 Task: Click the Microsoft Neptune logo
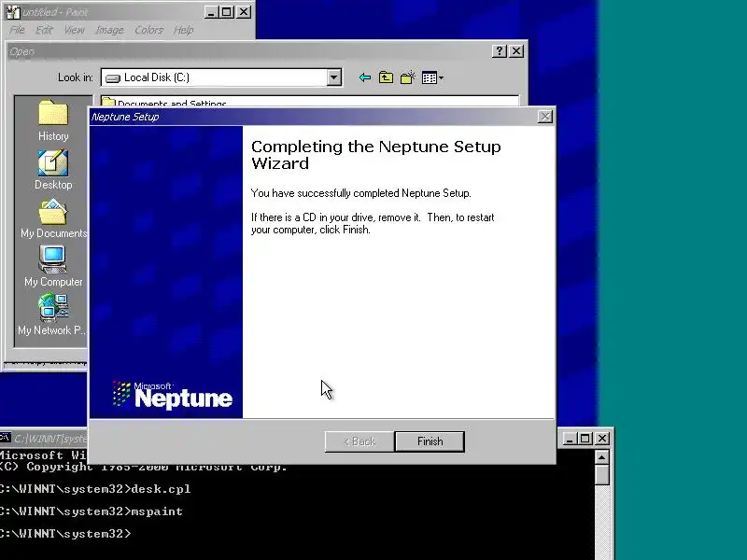[x=173, y=395]
